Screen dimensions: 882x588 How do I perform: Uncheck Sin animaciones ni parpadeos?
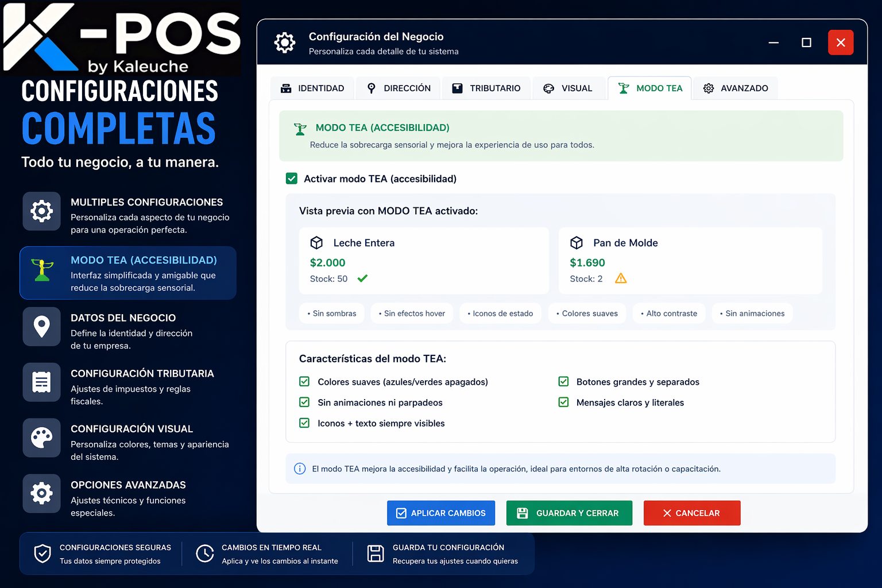[x=304, y=403]
